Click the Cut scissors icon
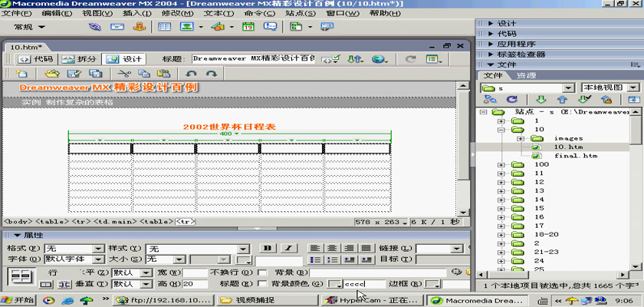 click(x=123, y=74)
